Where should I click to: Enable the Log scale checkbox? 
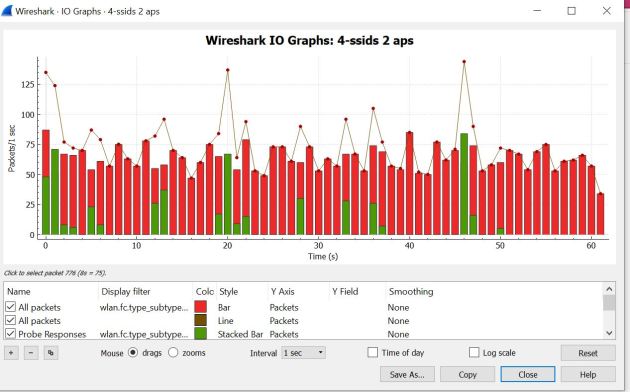pyautogui.click(x=474, y=352)
